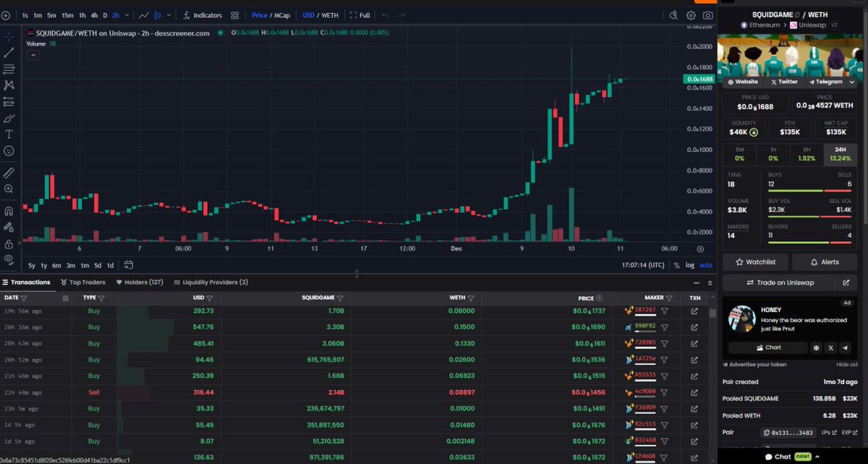This screenshot has height=464, width=868.
Task: Open price Alerts
Action: (x=825, y=262)
